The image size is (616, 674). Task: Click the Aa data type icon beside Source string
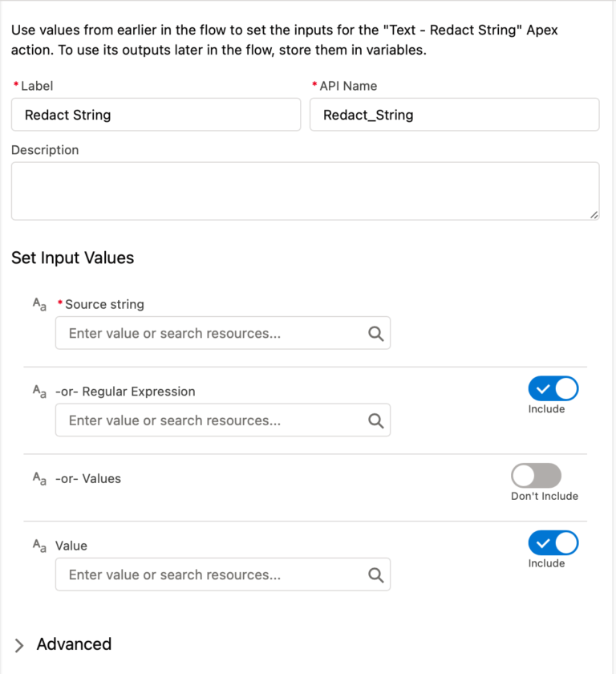click(38, 304)
